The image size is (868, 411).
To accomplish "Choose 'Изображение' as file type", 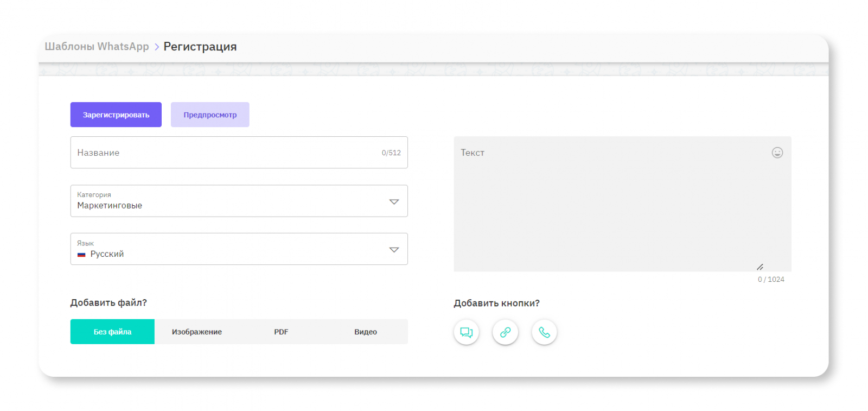I will click(196, 332).
